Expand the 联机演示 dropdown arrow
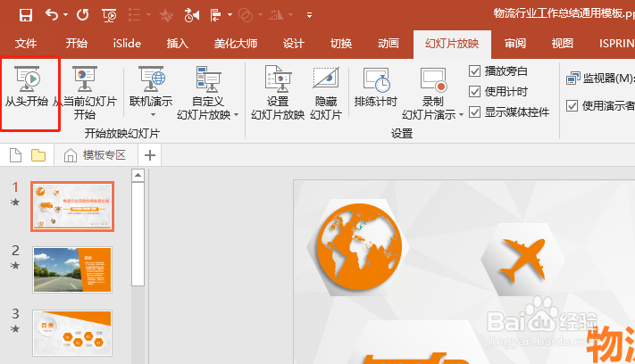This screenshot has width=635, height=364. coord(153,115)
